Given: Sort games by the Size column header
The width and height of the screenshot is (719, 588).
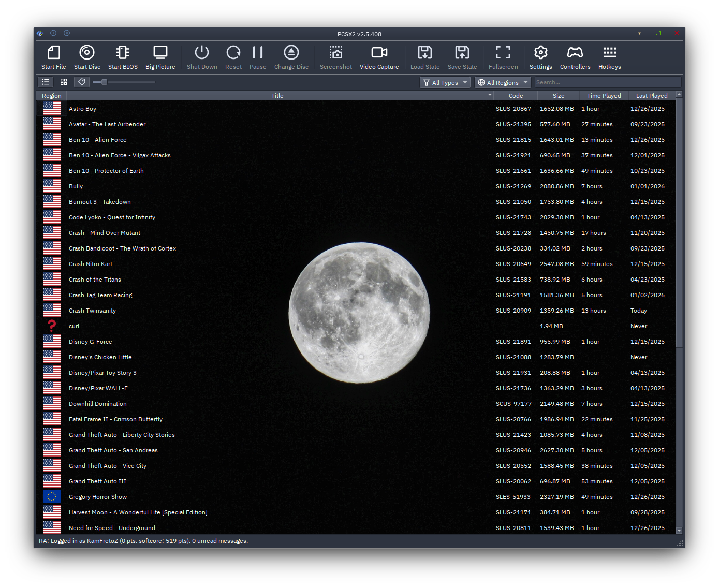Looking at the screenshot, I should coord(558,96).
